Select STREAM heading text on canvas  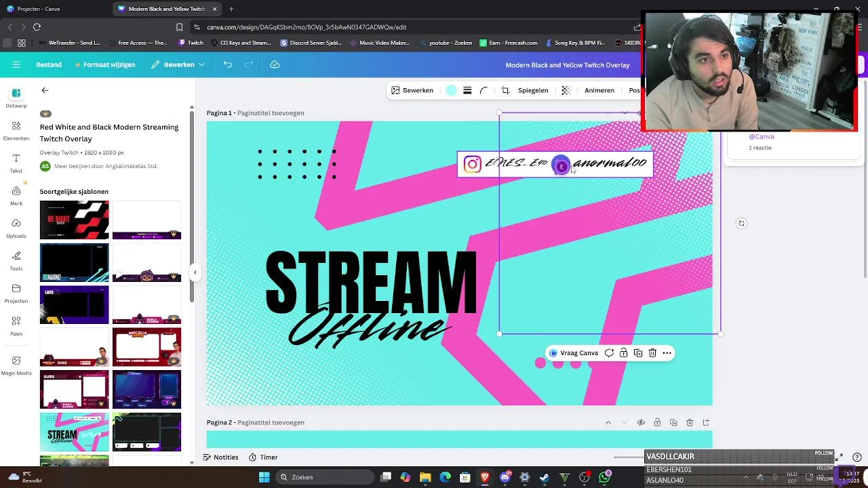pos(371,282)
